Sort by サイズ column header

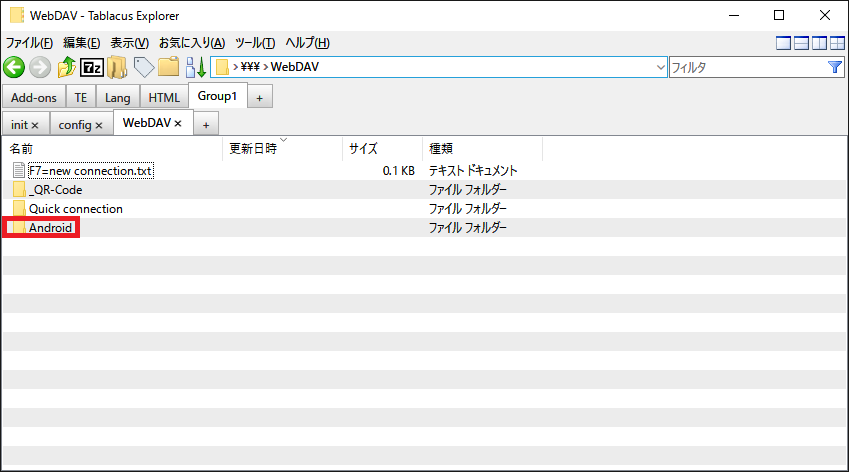click(382, 148)
